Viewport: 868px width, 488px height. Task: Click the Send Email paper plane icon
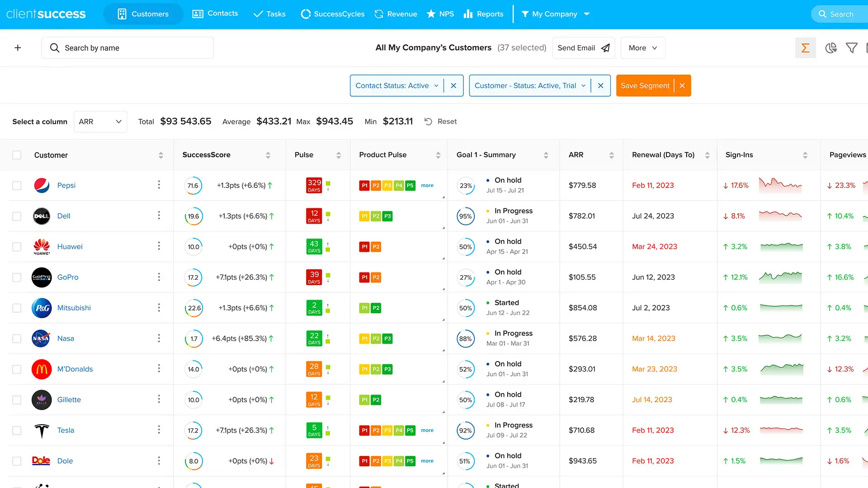pyautogui.click(x=605, y=47)
